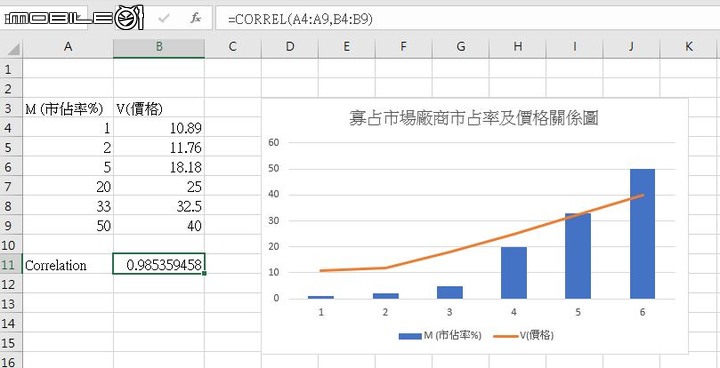720x368 pixels.
Task: Click cell A5 containing 2
Action: [68, 147]
